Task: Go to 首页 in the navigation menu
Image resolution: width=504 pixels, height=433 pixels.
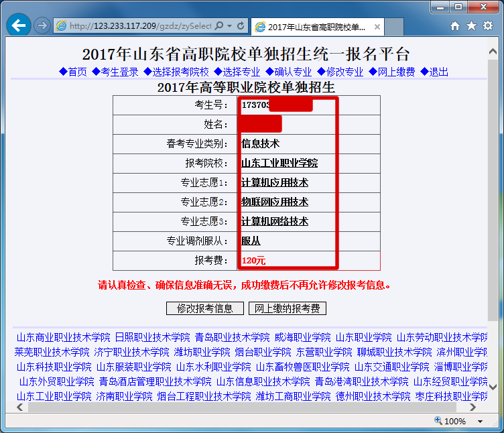Action: coord(73,72)
